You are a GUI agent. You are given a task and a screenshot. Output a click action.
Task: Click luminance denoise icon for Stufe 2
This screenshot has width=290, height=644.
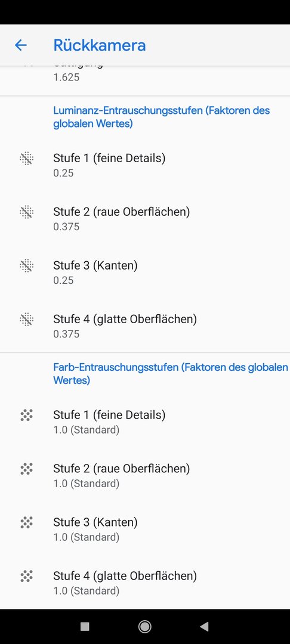[27, 212]
